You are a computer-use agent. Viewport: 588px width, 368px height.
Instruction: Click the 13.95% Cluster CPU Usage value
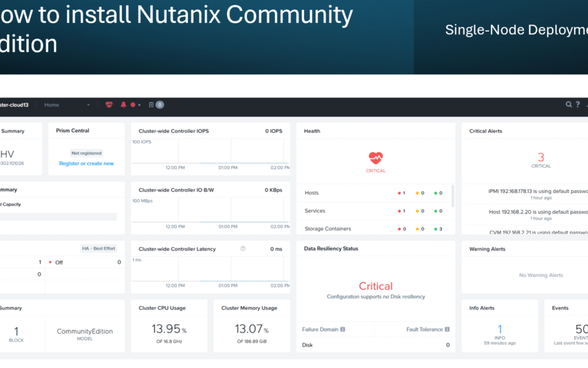tap(169, 329)
